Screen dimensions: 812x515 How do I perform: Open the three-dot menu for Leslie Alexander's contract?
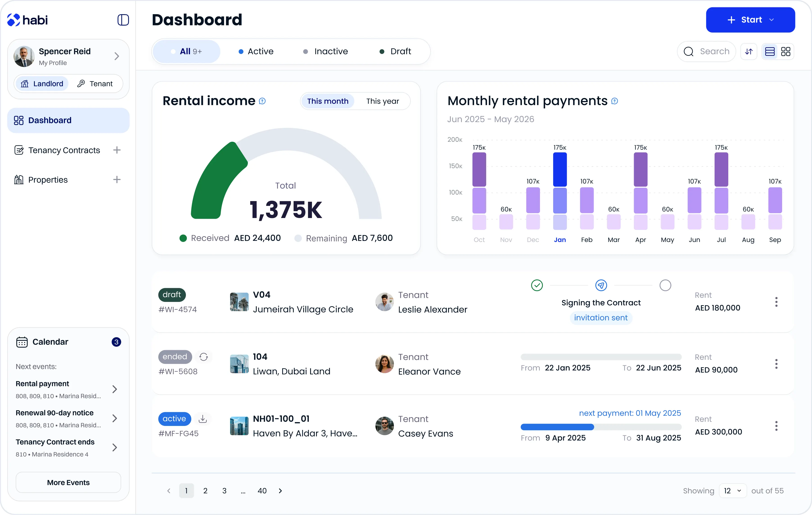[776, 302]
